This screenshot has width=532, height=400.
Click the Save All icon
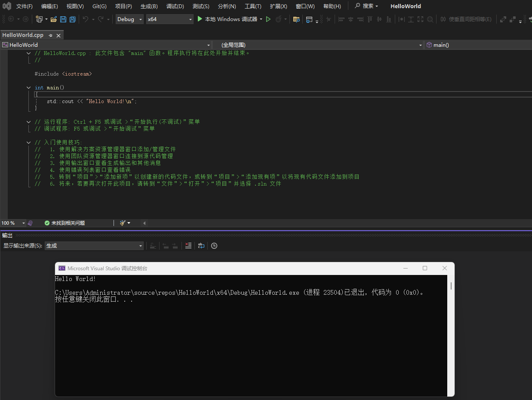coord(73,19)
